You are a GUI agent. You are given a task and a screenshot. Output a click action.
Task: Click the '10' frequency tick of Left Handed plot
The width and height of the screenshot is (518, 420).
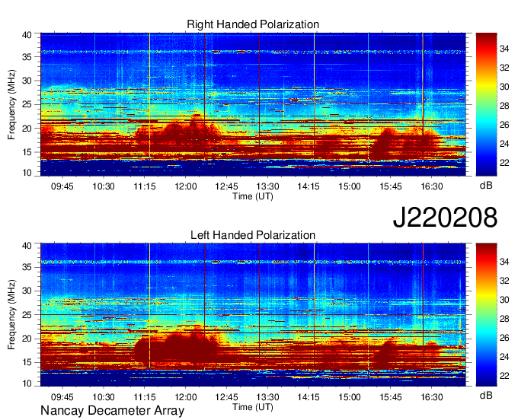point(27,383)
